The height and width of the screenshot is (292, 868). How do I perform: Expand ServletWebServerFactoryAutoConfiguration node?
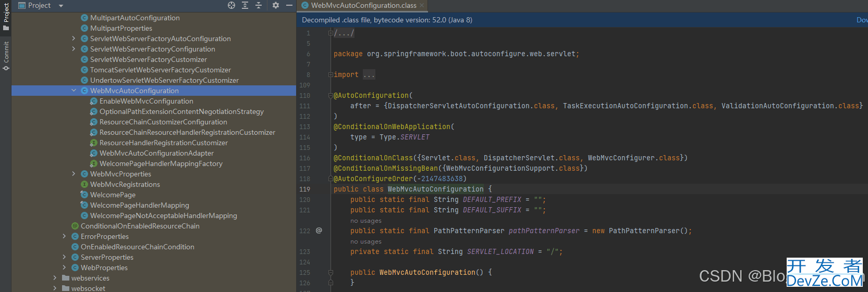click(74, 39)
